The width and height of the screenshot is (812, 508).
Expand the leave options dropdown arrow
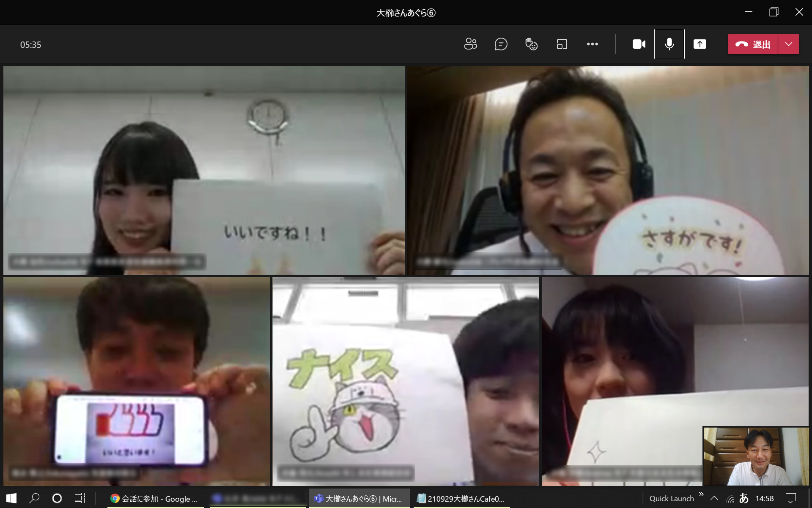coord(789,44)
